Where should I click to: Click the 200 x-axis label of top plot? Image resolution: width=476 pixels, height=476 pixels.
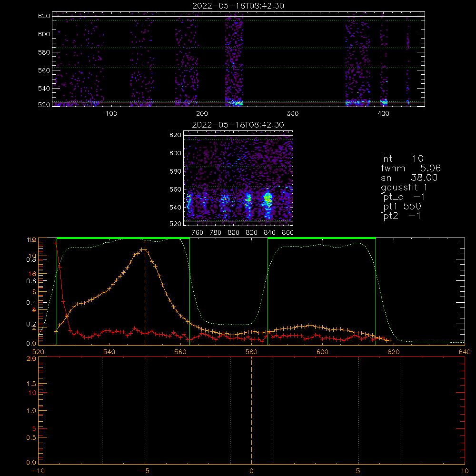(x=202, y=114)
